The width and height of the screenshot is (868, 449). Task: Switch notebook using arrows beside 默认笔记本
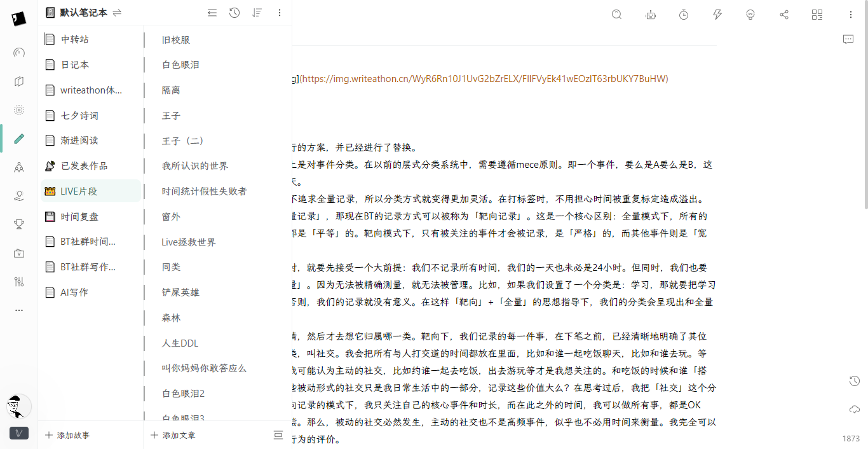point(117,13)
